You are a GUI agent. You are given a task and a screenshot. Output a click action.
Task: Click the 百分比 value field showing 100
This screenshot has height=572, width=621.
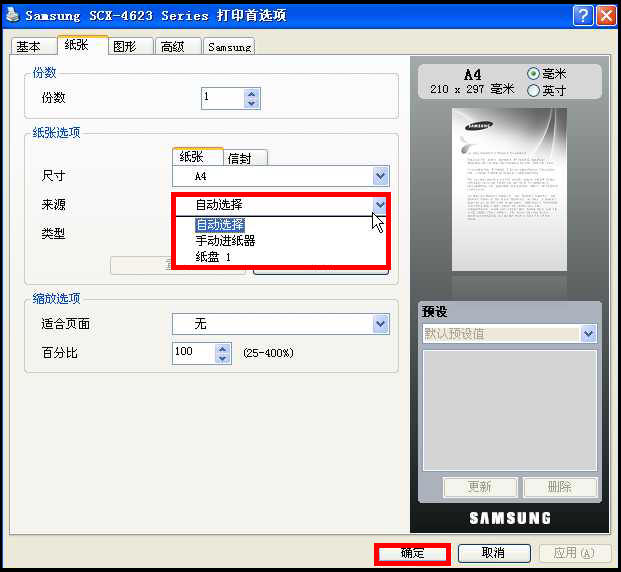[194, 353]
